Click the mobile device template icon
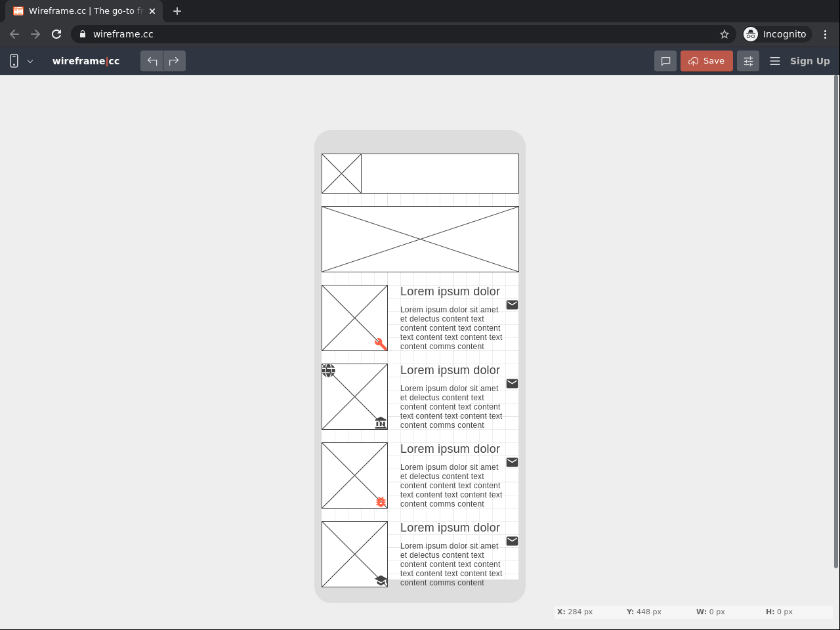The width and height of the screenshot is (840, 630). tap(14, 61)
